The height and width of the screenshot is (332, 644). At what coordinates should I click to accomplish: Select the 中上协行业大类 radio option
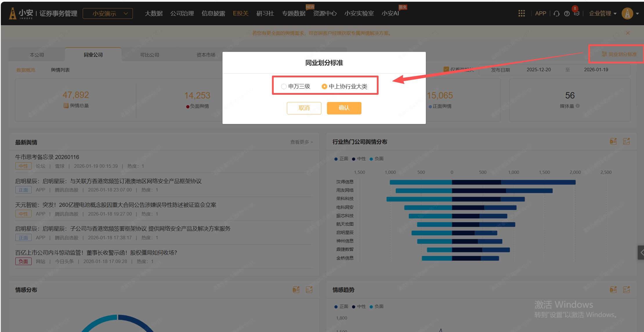coord(324,86)
